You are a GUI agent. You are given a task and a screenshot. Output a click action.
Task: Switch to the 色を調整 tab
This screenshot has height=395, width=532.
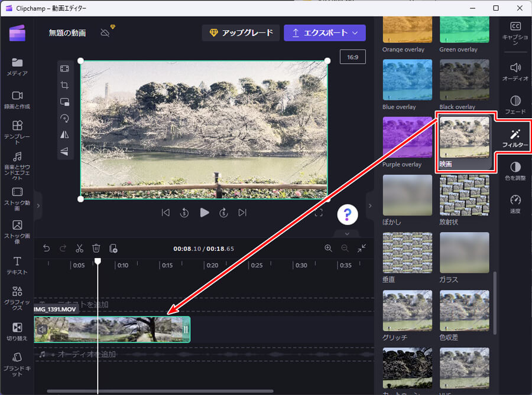click(515, 172)
